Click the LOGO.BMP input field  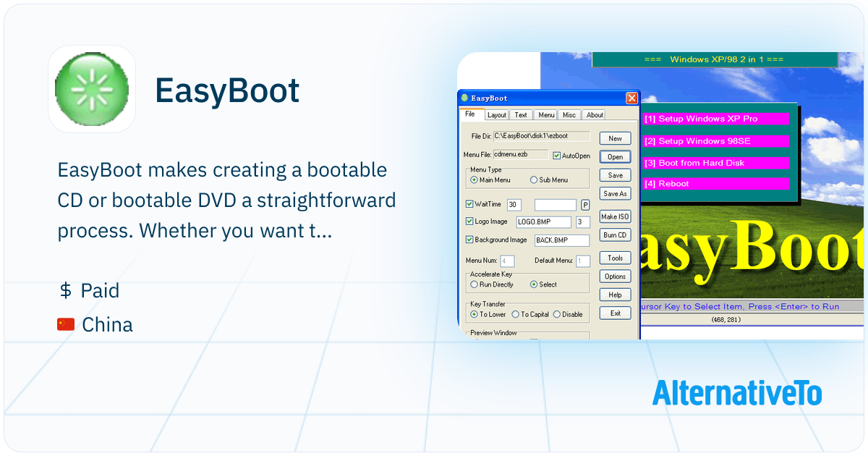[543, 221]
